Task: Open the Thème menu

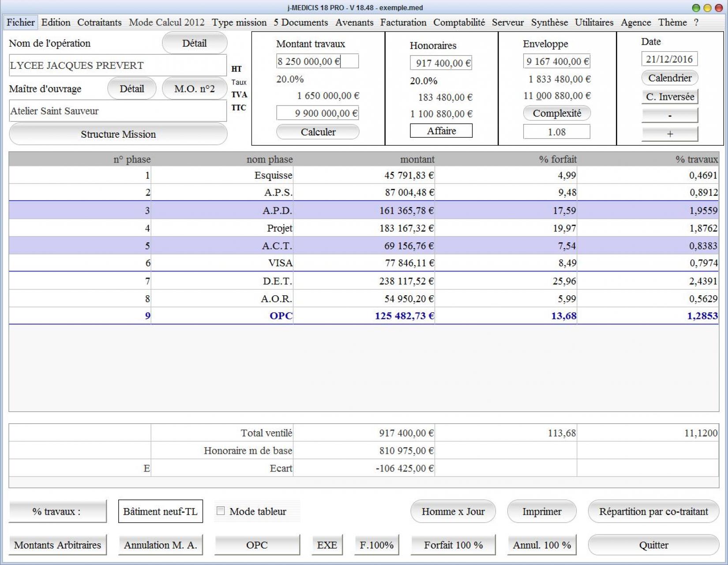Action: tap(672, 23)
